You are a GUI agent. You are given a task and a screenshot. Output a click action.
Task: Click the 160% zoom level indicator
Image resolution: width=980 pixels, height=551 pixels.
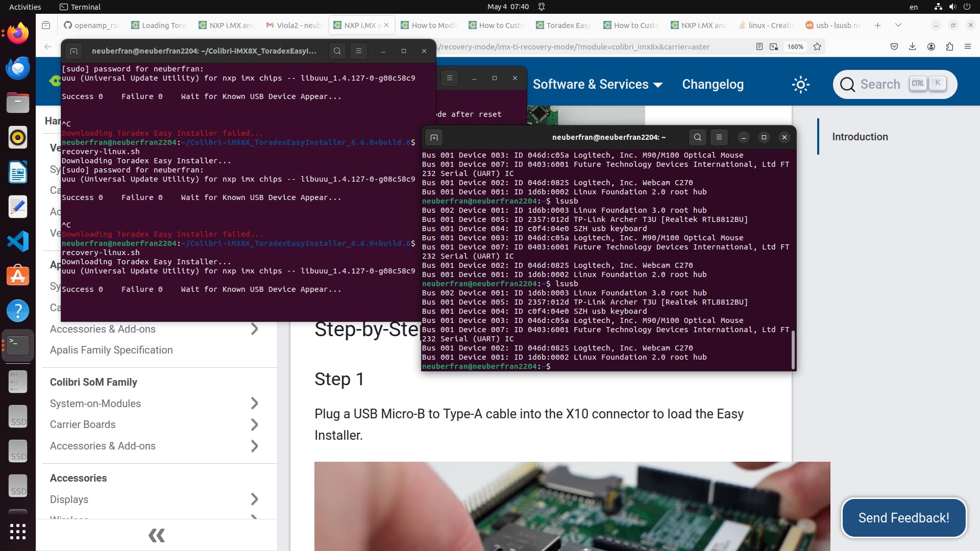(x=795, y=46)
